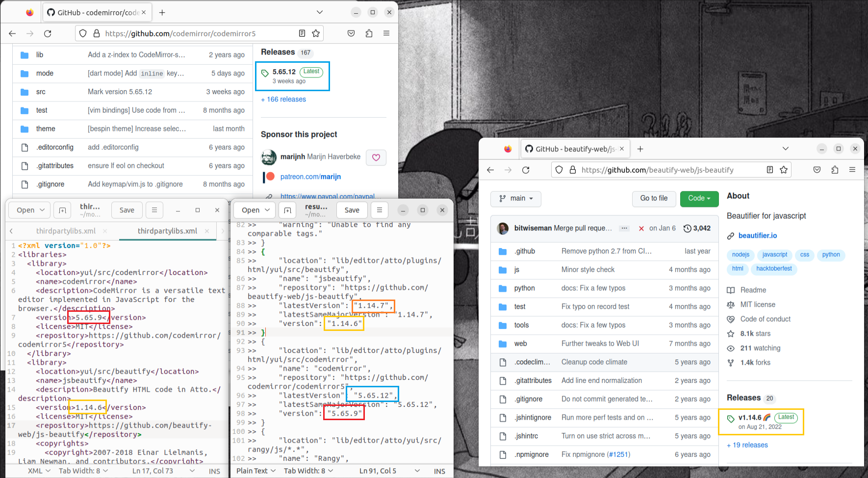868x478 pixels.
Task: Go back in js-beautify Firefox window
Action: coord(490,170)
